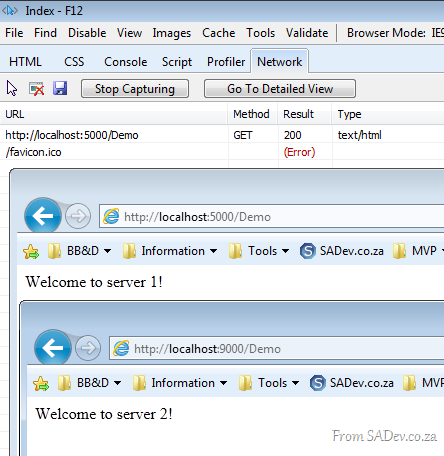Click the save (floppy disk) icon

click(60, 88)
